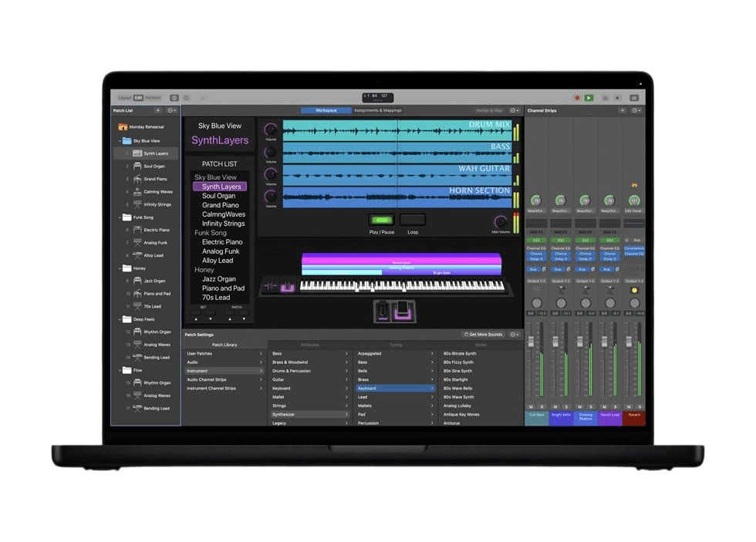Image resolution: width=756 pixels, height=542 pixels.
Task: Select Monday Rehearsal concert icon
Action: point(122,126)
